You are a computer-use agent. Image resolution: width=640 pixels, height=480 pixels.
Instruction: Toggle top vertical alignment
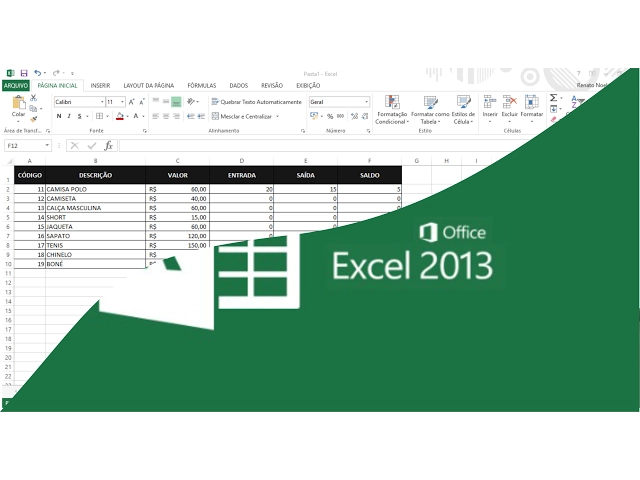[x=156, y=102]
